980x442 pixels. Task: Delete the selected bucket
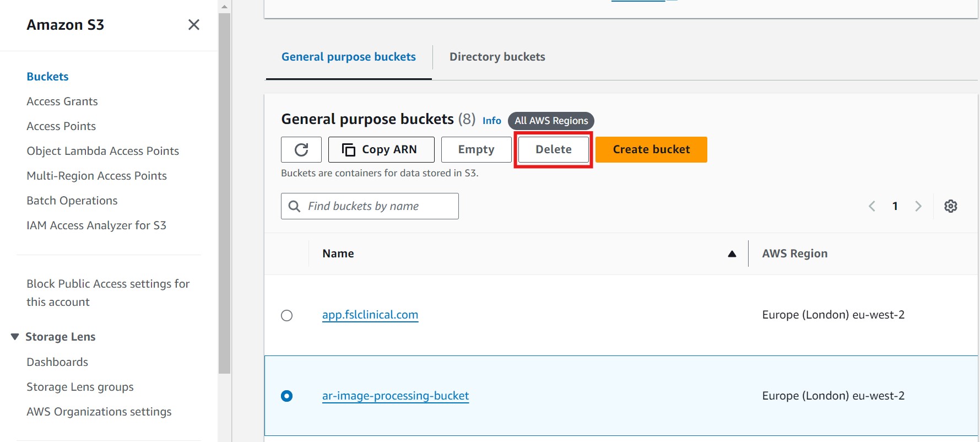[553, 149]
